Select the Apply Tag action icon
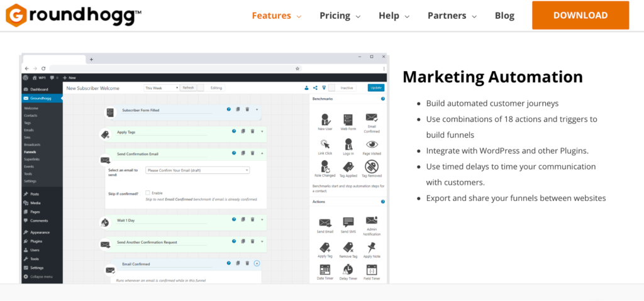This screenshot has width=644, height=301. pos(325,247)
